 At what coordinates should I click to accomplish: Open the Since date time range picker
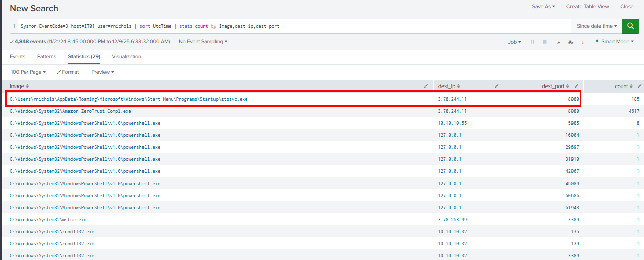click(596, 26)
